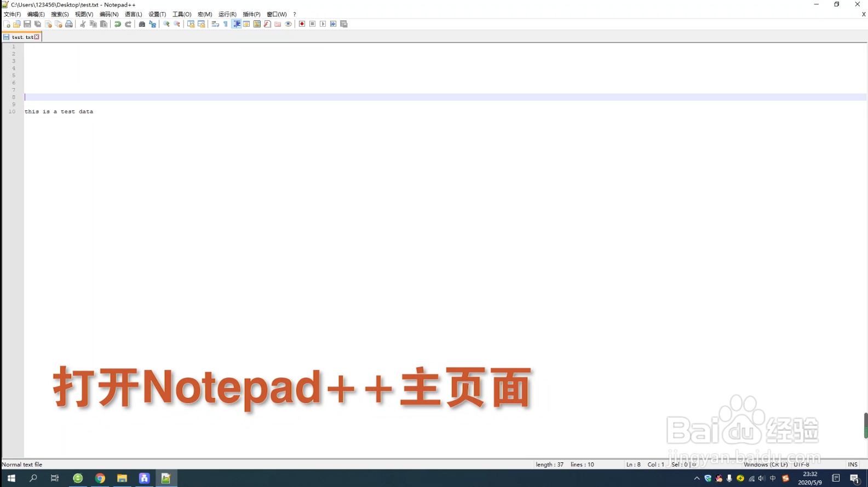Open the 宏(M) menu
Viewport: 868px width, 487px height.
(205, 14)
